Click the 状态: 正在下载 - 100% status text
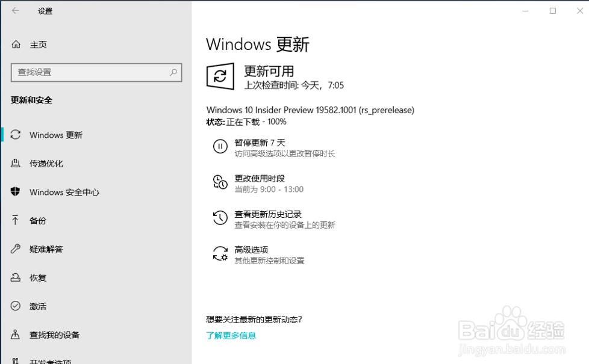 coord(246,122)
